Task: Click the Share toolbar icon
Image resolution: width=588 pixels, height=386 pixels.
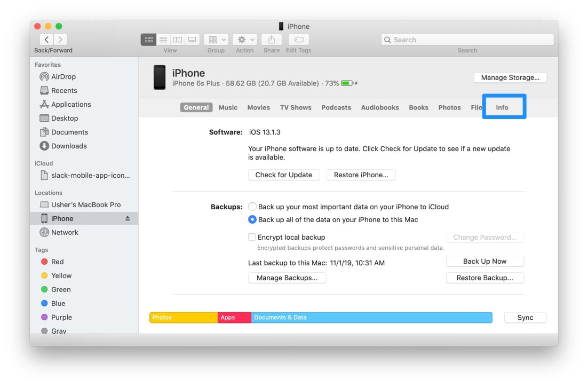Action: tap(272, 40)
